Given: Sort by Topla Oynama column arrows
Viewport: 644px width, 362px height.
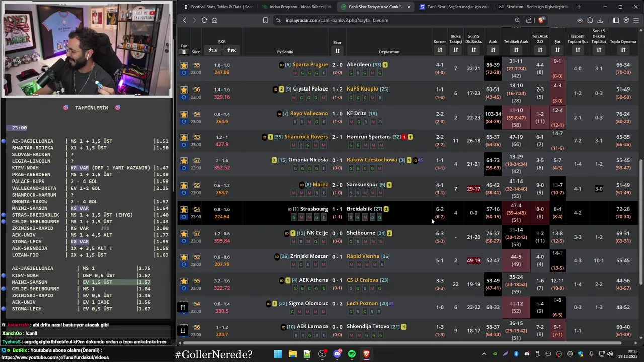Looking at the screenshot, I should click(x=623, y=50).
